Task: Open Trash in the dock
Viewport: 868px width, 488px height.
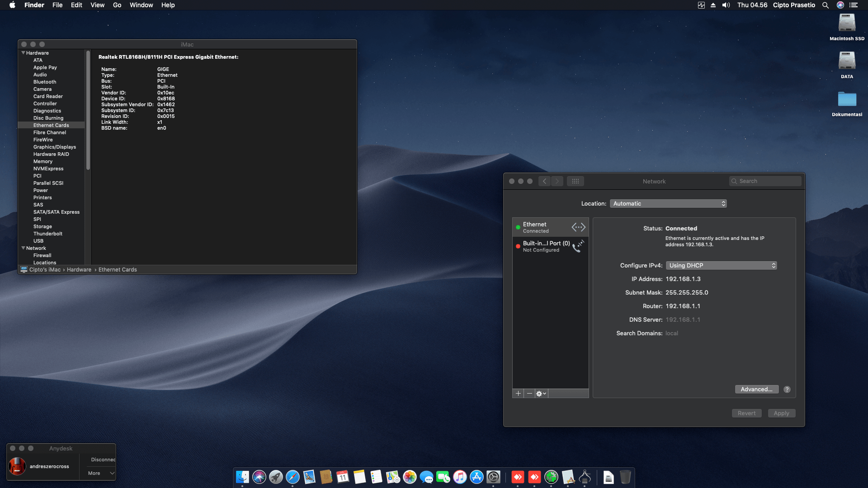Action: (625, 477)
